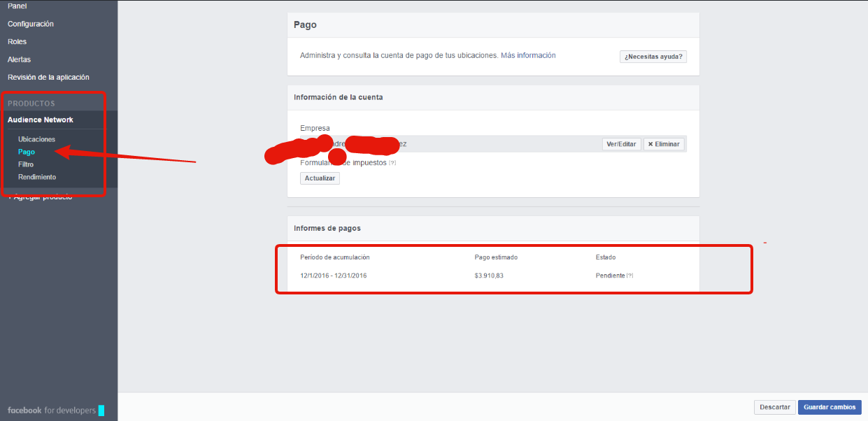Click the PRODUCTOS sidebar heading

click(31, 104)
